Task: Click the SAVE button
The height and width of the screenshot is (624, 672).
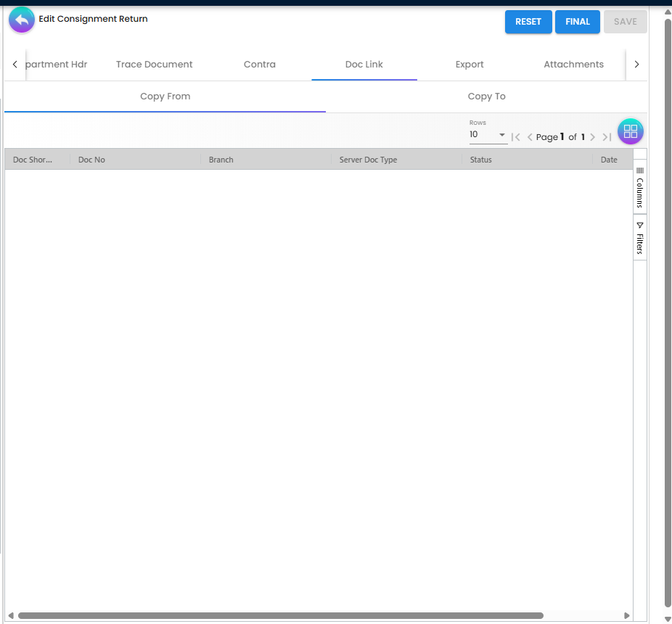Action: 625,22
